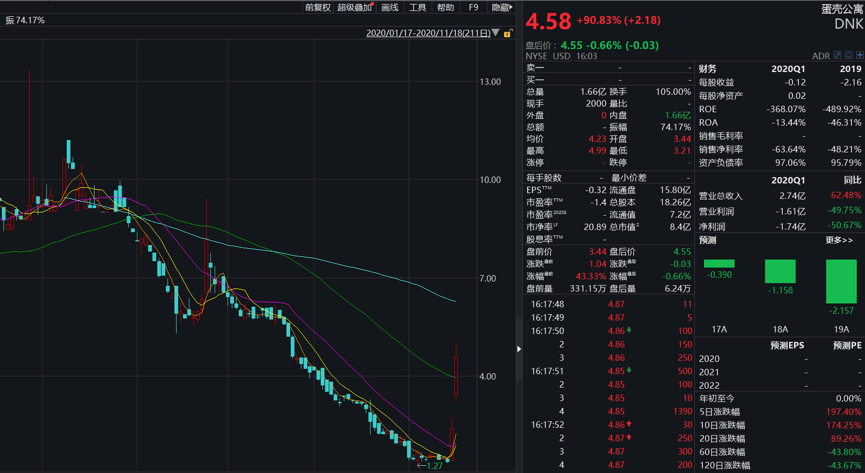
Task: Select the 预测 forecast section header
Action: click(x=707, y=240)
